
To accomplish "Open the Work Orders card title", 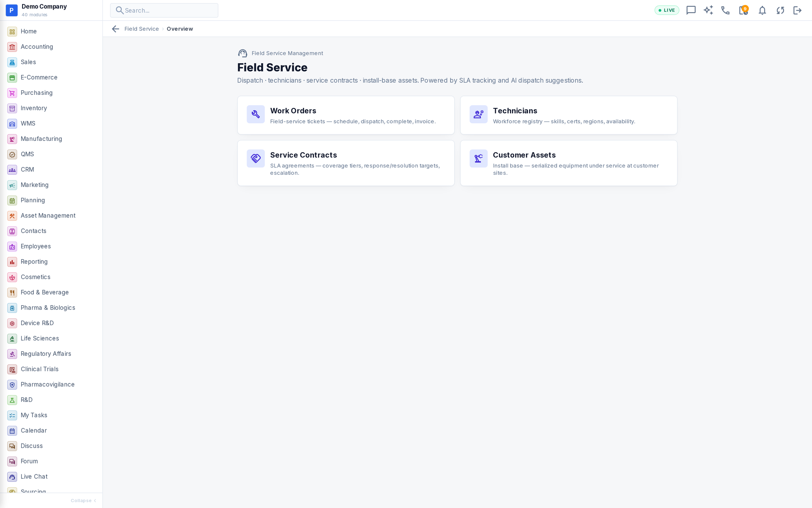I will point(293,111).
